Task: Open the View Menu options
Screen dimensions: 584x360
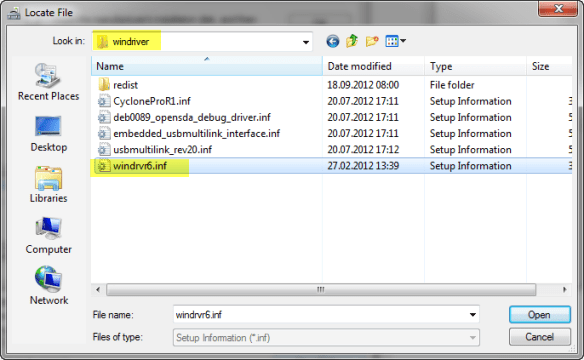Action: [396, 41]
